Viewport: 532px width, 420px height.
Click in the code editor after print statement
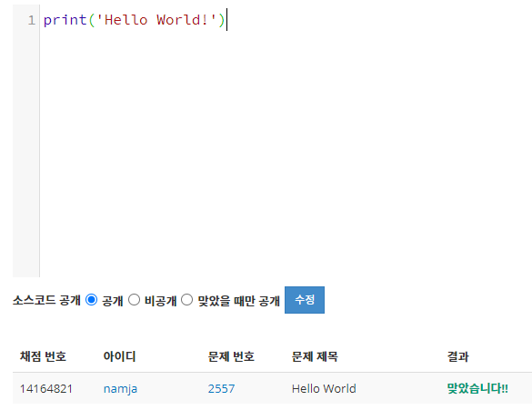click(226, 20)
